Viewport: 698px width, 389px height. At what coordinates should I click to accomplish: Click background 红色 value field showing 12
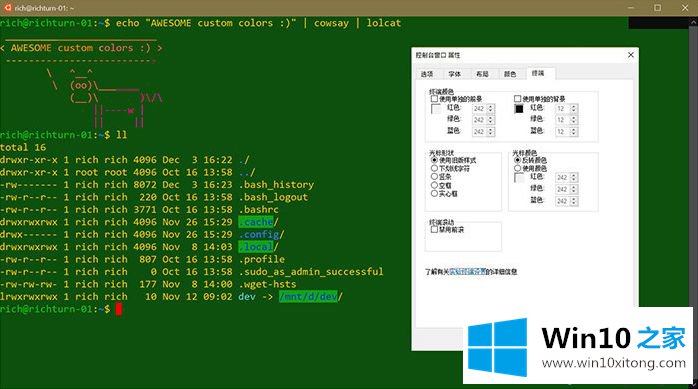(x=563, y=109)
